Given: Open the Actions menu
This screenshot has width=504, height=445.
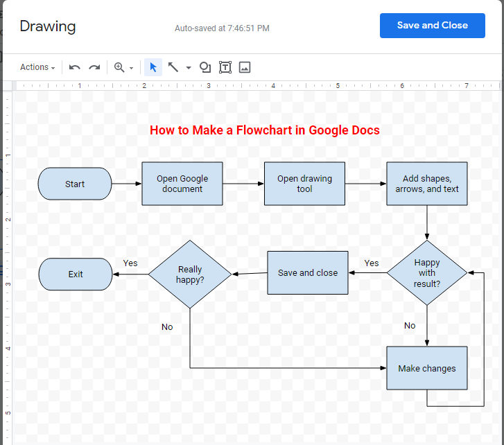Looking at the screenshot, I should click(37, 67).
